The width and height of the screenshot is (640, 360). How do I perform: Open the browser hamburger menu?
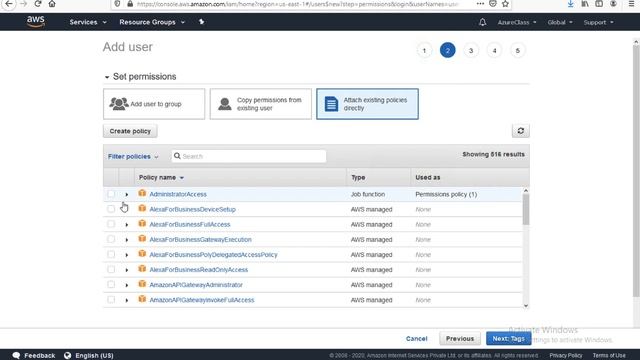[631, 4]
